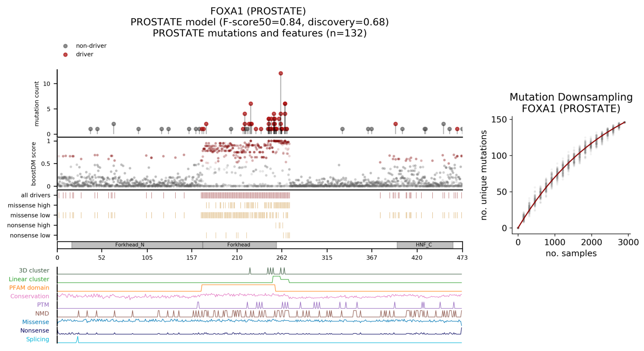
Task: Select the tallest lollipop with 12 mutations
Action: (281, 74)
